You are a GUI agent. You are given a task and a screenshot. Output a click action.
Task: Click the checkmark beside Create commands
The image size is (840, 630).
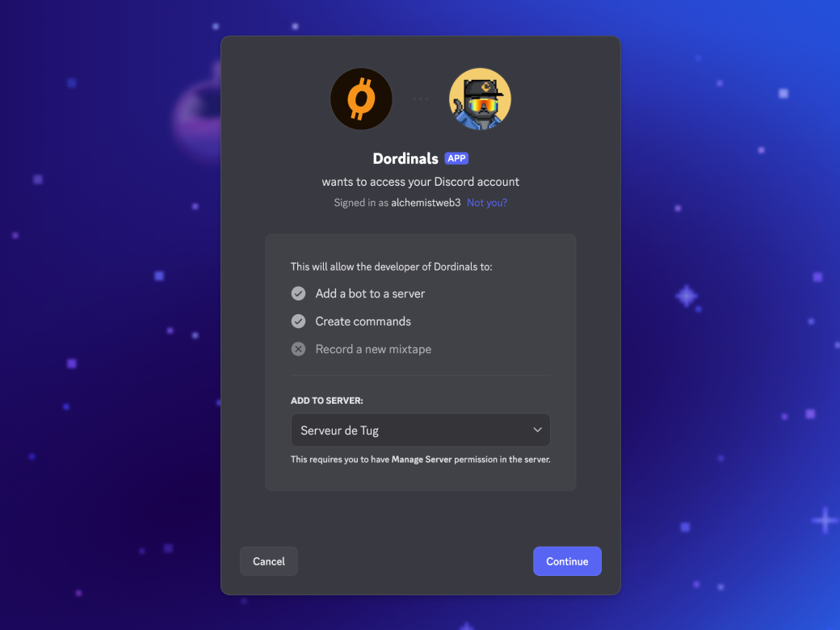coord(298,321)
